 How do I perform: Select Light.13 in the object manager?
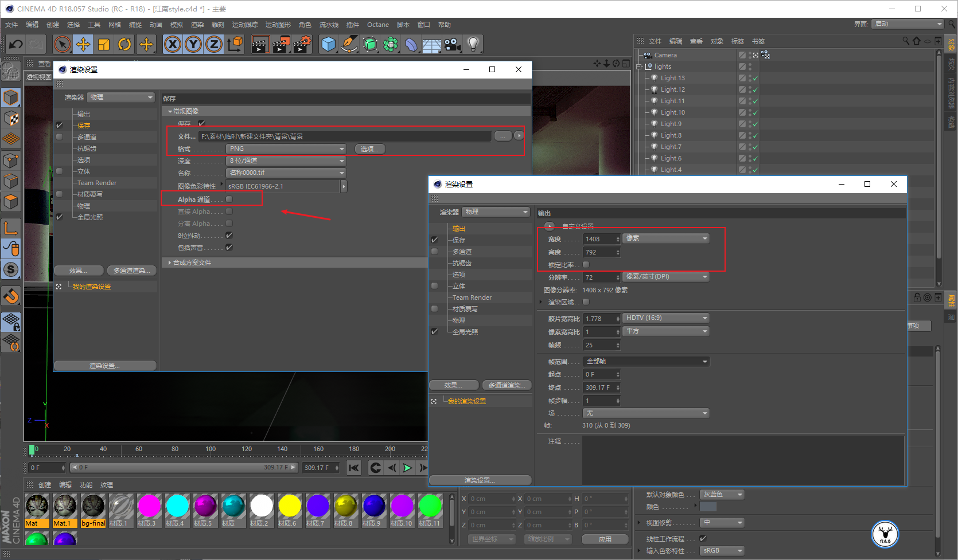673,78
